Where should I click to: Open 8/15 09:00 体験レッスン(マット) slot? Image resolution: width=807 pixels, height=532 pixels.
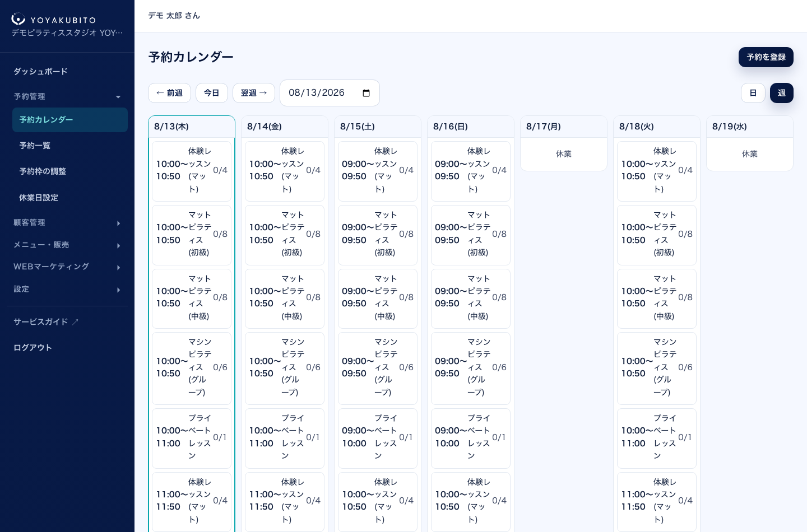pyautogui.click(x=378, y=171)
